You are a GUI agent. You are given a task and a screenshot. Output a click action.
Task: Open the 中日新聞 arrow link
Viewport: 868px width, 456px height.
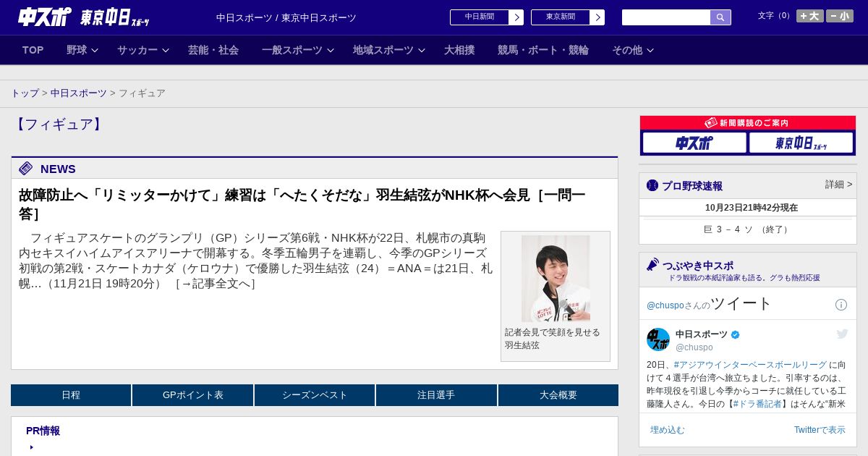[x=516, y=17]
